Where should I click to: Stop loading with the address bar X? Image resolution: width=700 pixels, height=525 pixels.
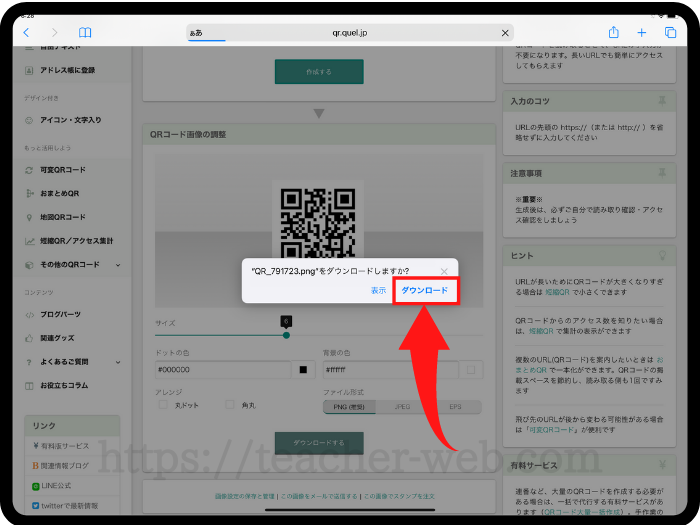(x=505, y=33)
